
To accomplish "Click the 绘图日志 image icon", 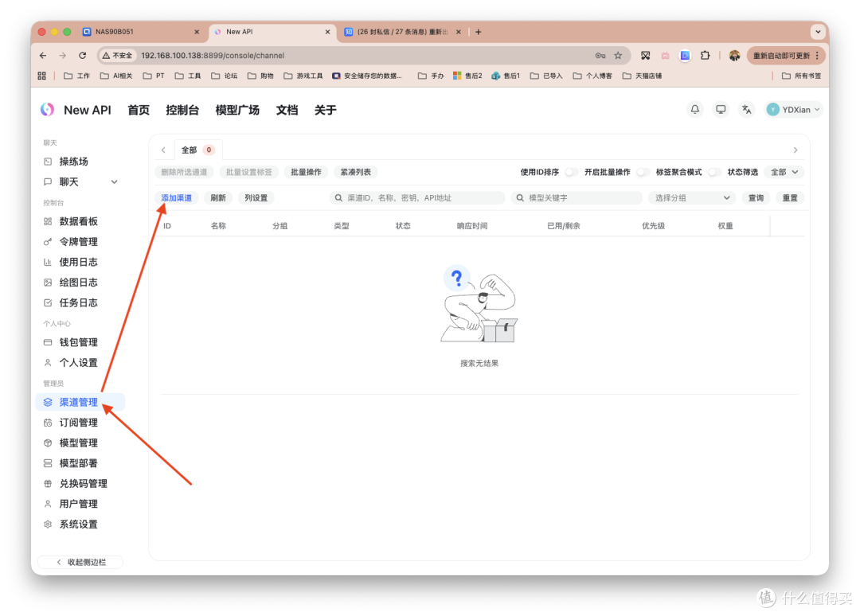I will point(48,283).
